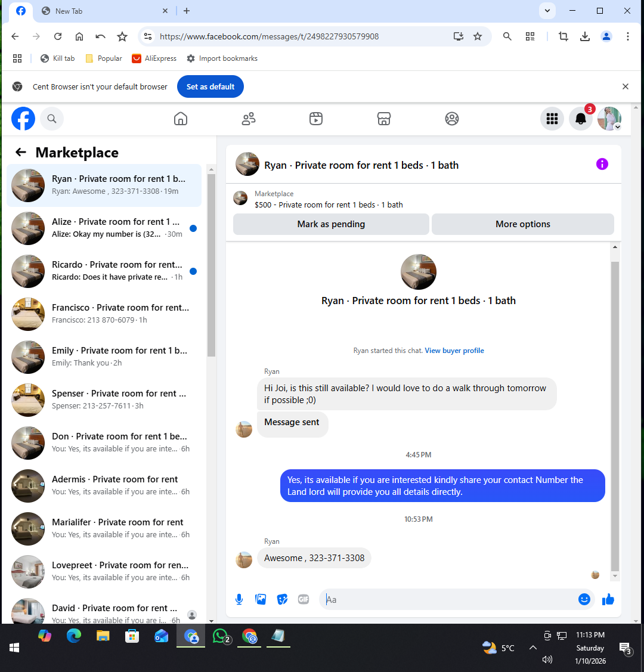
Task: Open David conversation in chat list
Action: pos(104,609)
